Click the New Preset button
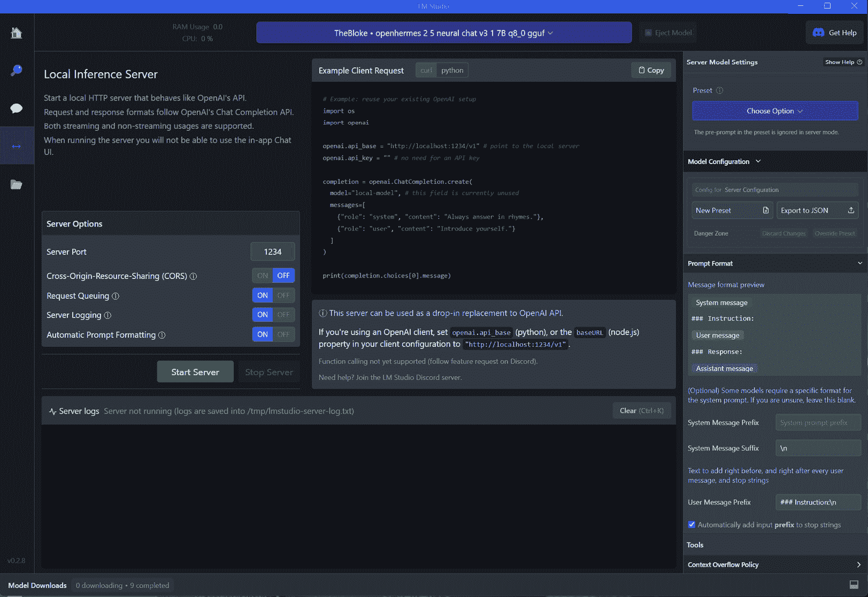This screenshot has height=597, width=868. pyautogui.click(x=732, y=211)
